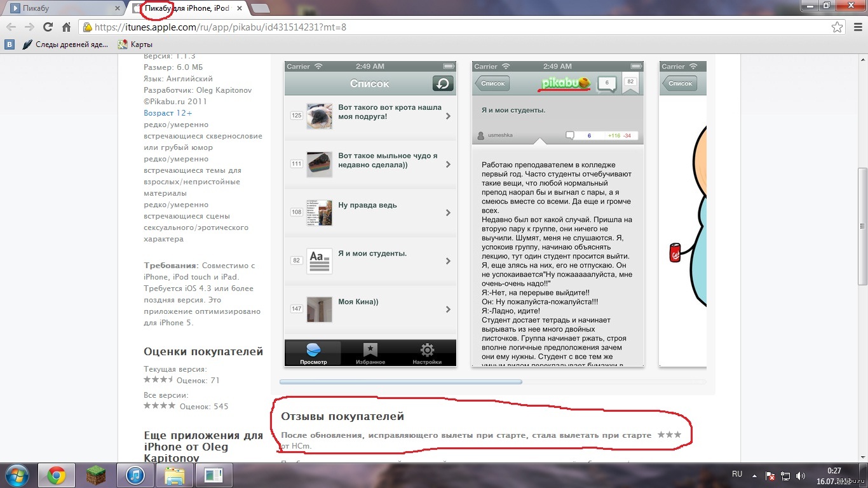Image resolution: width=868 pixels, height=488 pixels.
Task: Click the chevron on 'Ну правда ведь' row
Action: pos(448,213)
